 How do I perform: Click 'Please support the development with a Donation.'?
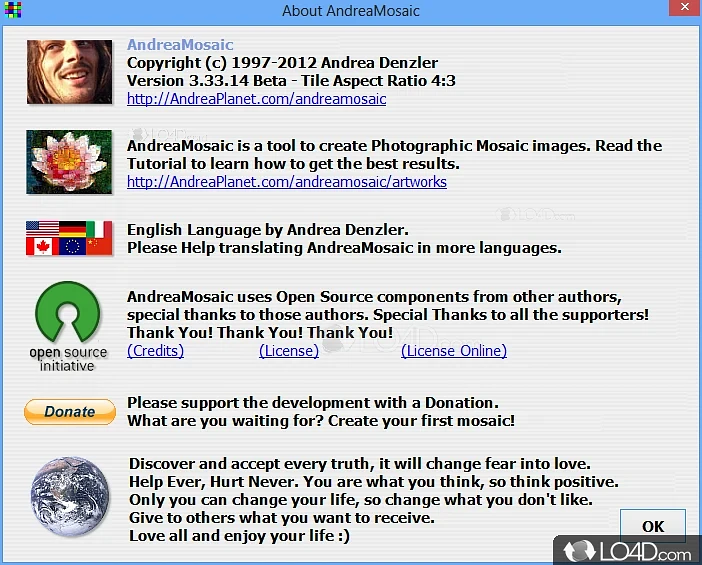pos(313,402)
